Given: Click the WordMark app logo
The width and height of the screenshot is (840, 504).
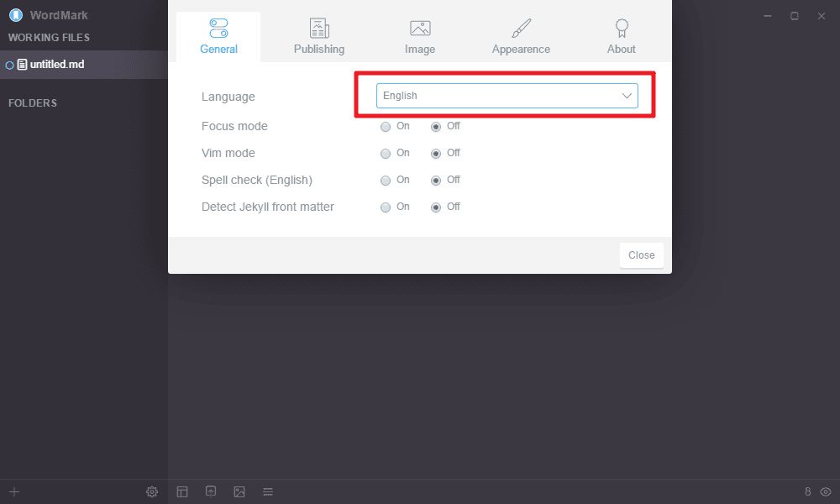Looking at the screenshot, I should (x=16, y=15).
